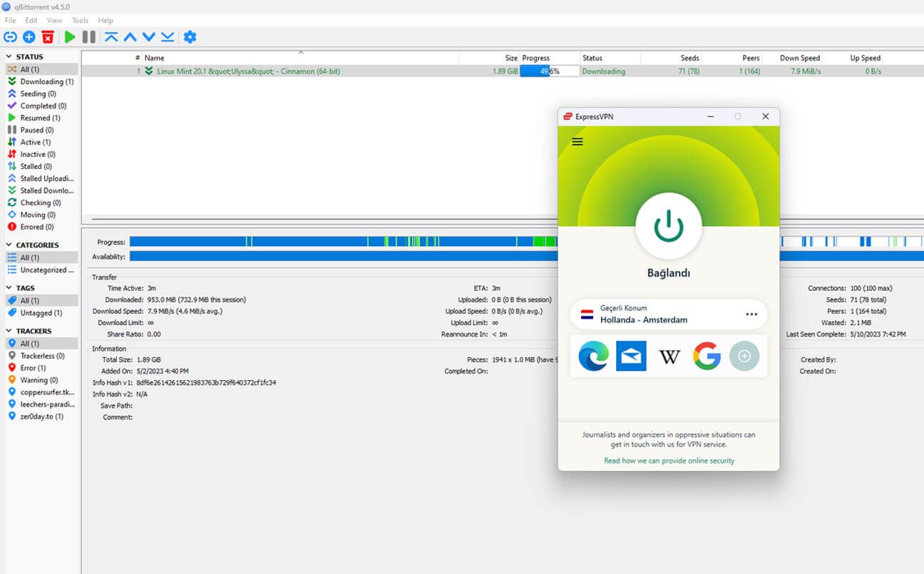Select the Errored (0) status filter

pos(31,227)
